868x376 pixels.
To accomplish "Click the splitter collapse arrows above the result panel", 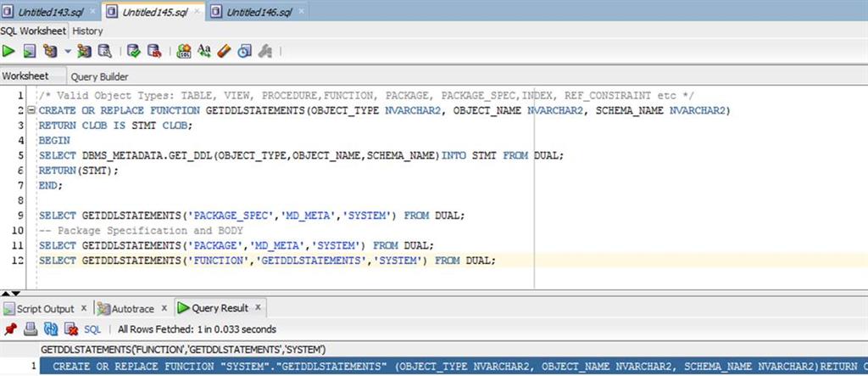I will tap(10, 293).
